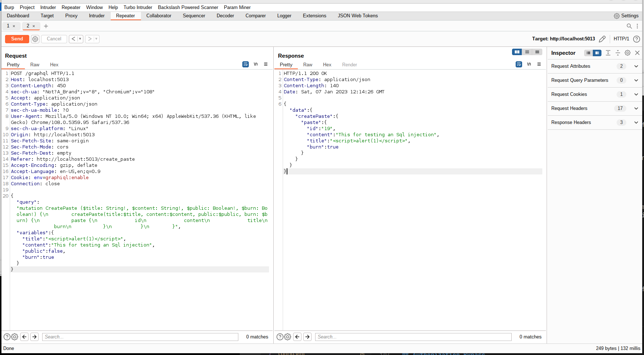Add a new Repeater tab

46,26
